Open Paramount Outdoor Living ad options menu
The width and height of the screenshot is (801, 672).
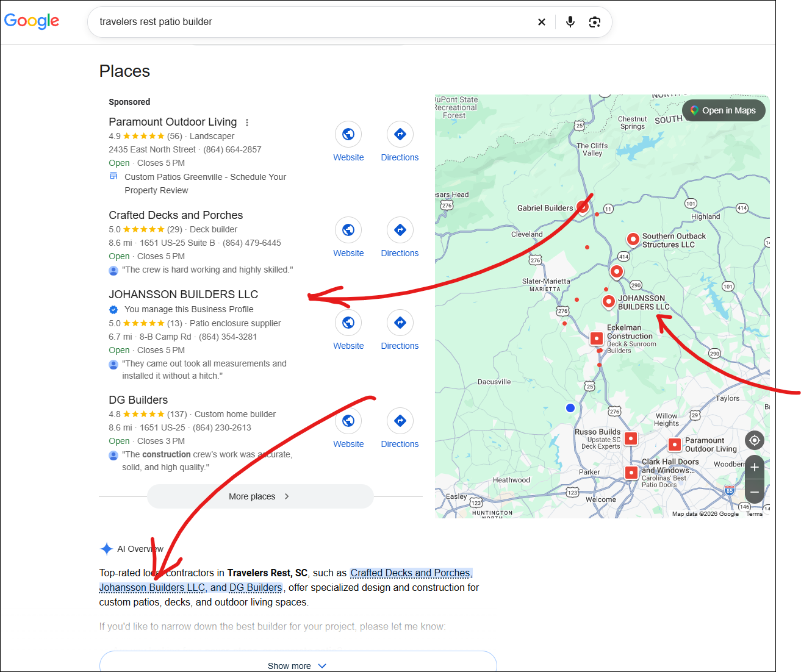[247, 123]
